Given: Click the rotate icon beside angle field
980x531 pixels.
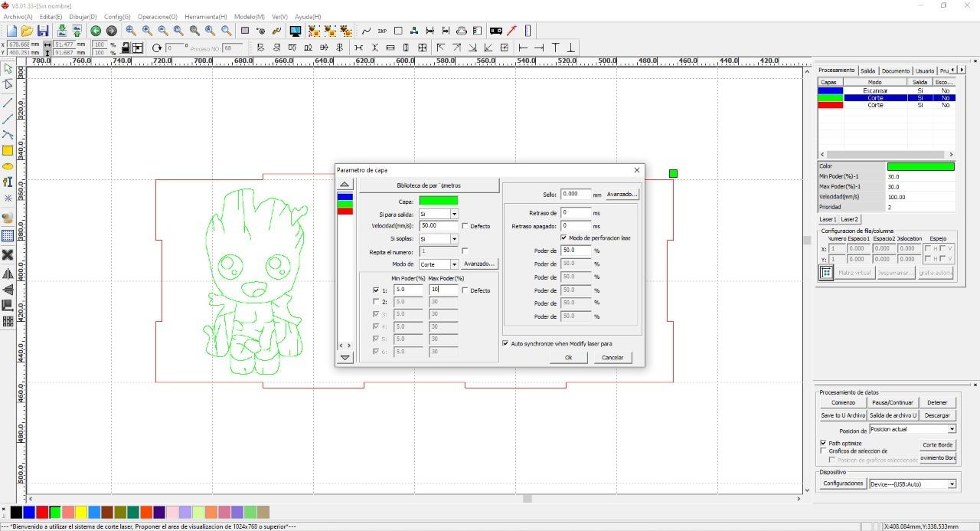Looking at the screenshot, I should click(x=157, y=48).
